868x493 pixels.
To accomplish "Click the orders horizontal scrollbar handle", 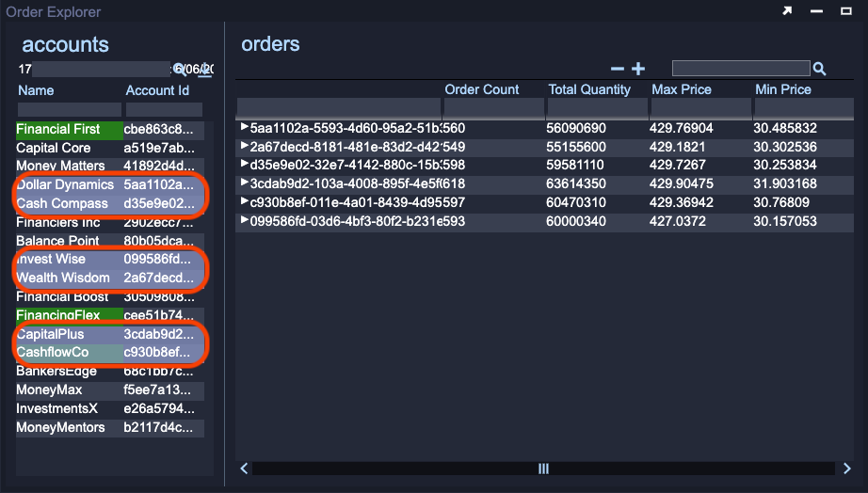I will 543,469.
